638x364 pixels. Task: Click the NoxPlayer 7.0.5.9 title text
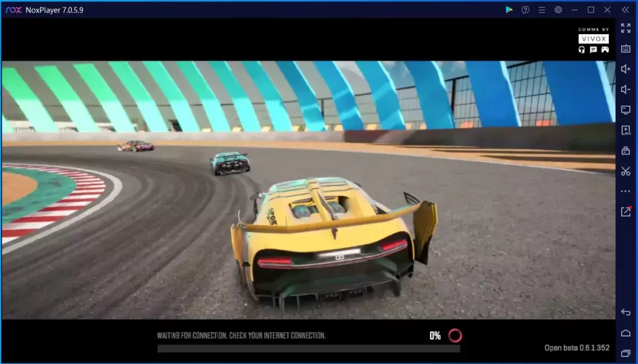pos(55,10)
